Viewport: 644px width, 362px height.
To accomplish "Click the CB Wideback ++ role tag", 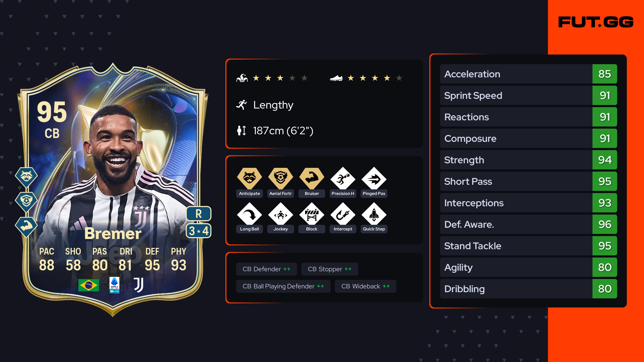I will pyautogui.click(x=365, y=286).
